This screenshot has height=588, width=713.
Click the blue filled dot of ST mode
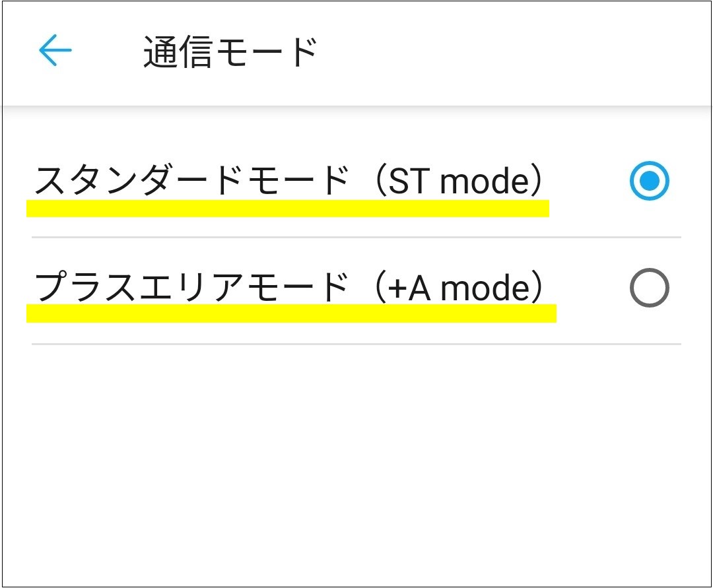pyautogui.click(x=650, y=181)
